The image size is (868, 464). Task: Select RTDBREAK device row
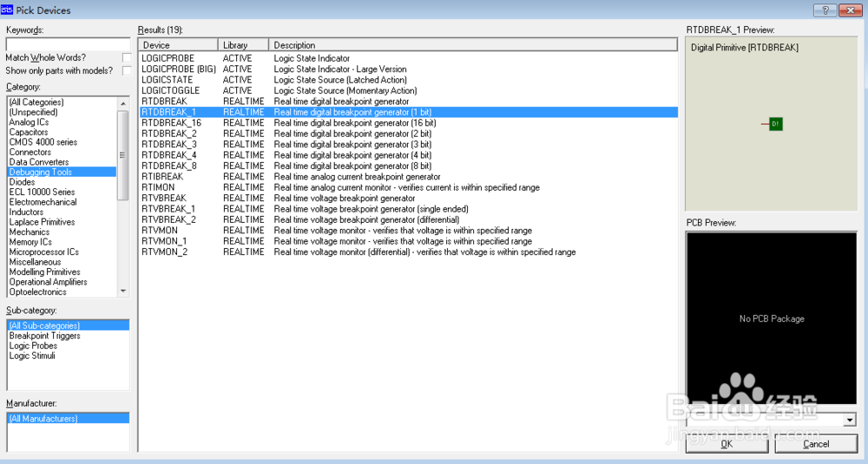[x=408, y=101]
